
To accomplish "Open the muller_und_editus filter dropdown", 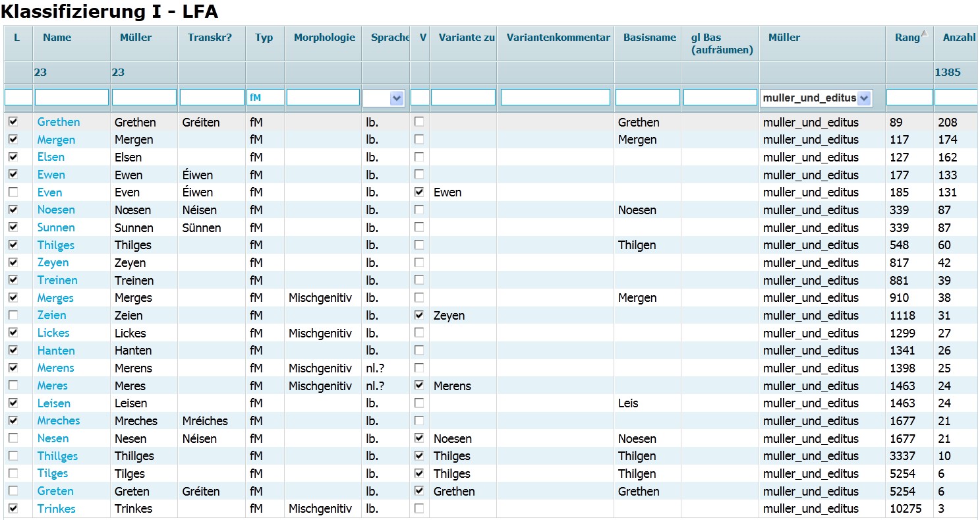I will click(865, 98).
